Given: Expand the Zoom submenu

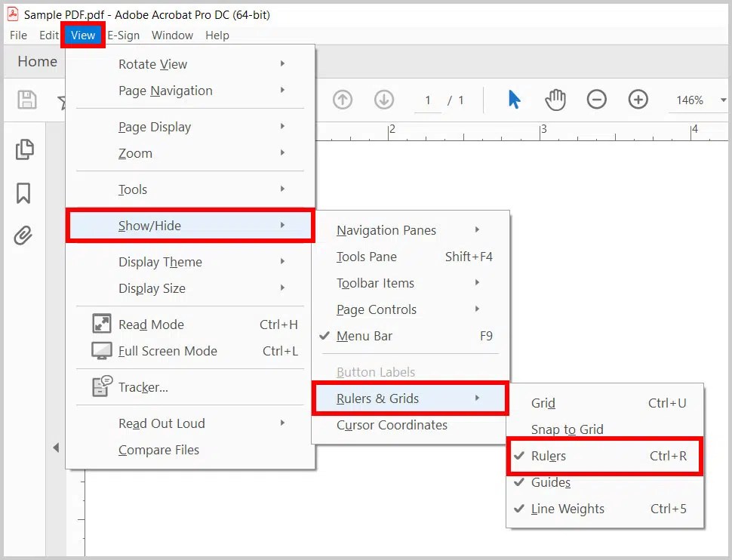Looking at the screenshot, I should tap(190, 153).
